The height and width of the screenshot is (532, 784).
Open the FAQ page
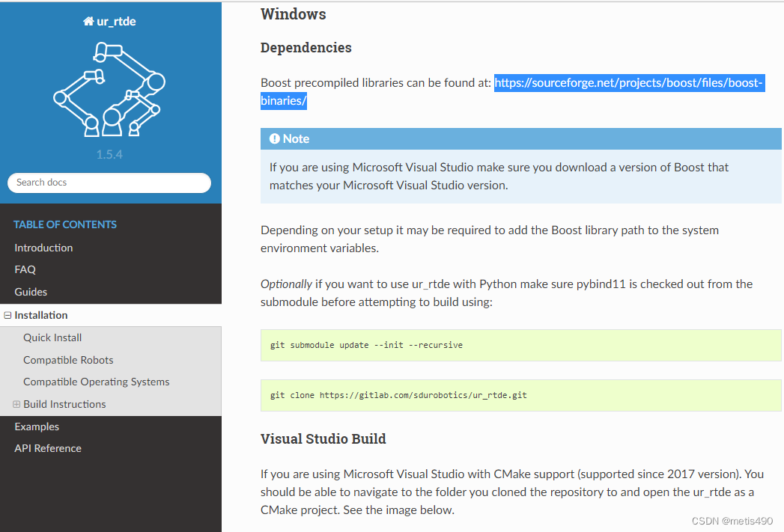pyautogui.click(x=24, y=269)
